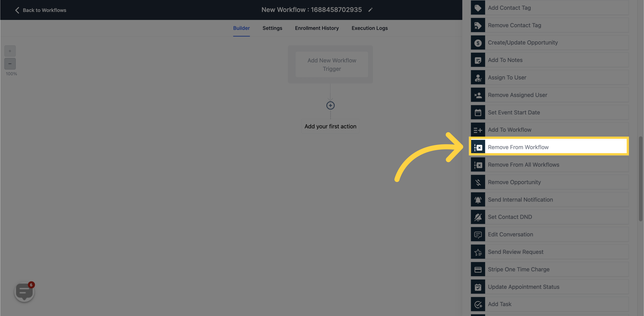
Task: Click the Remove From Workflow icon
Action: (478, 147)
